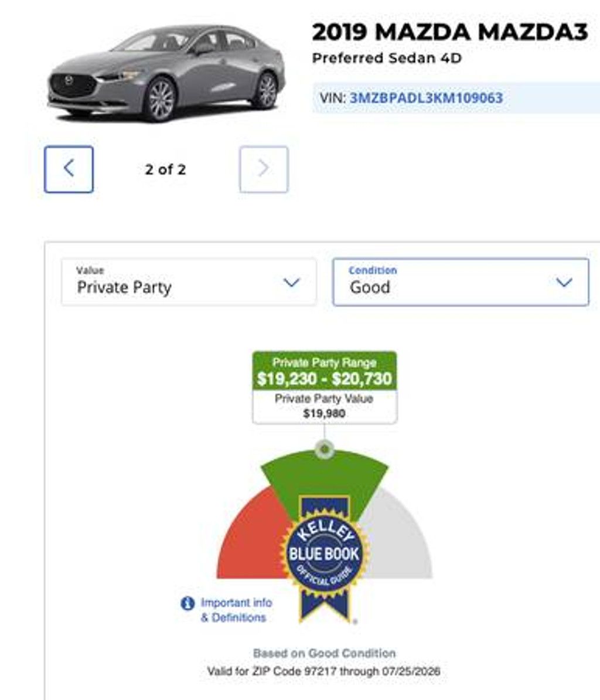Expand the chevron in the Value selector
This screenshot has height=700, width=600.
(291, 282)
